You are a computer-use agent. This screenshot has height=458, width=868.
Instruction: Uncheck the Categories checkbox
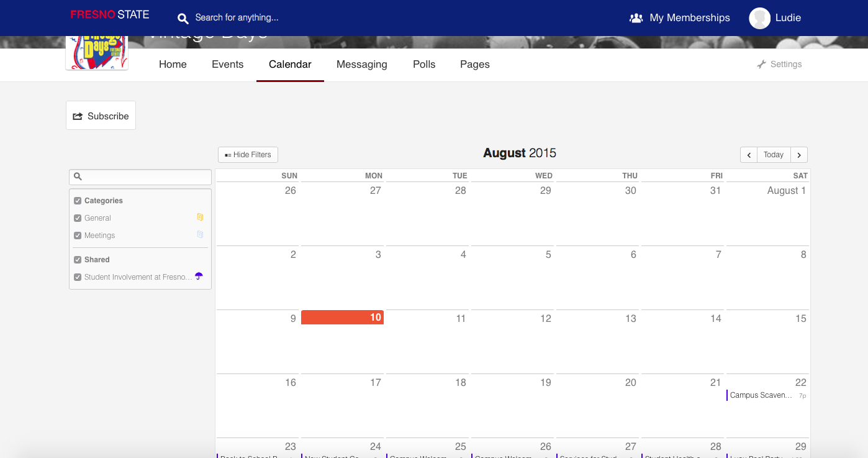tap(78, 201)
